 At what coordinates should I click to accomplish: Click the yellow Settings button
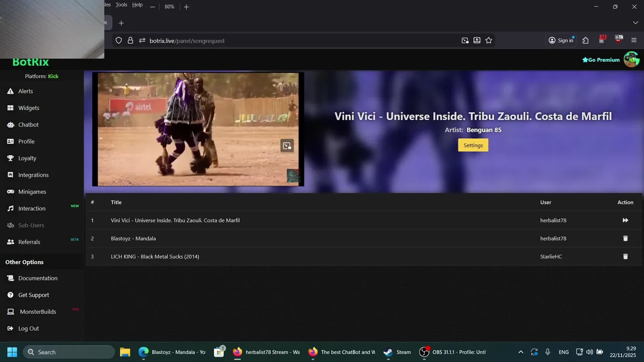(473, 145)
